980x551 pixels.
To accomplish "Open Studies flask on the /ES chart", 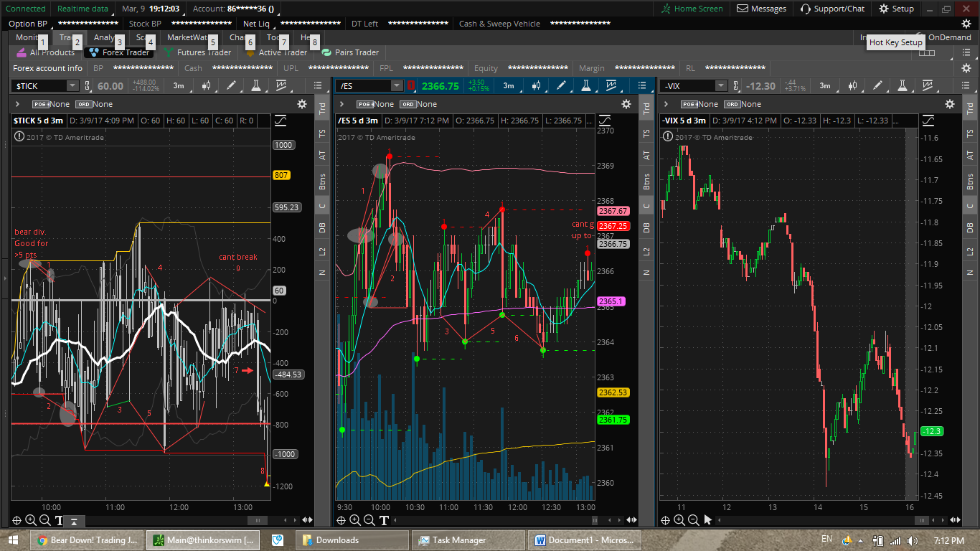I will [x=585, y=85].
